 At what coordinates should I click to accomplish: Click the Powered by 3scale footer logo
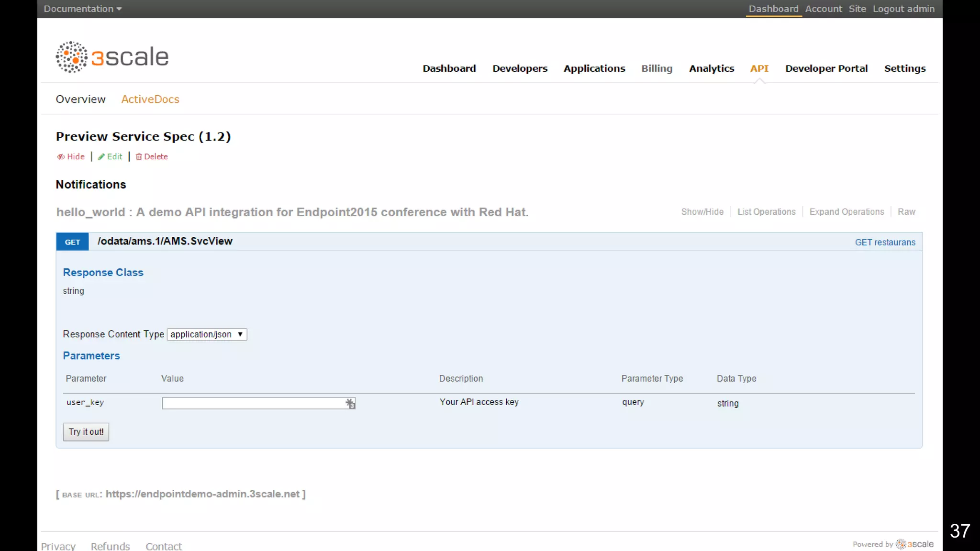click(914, 544)
